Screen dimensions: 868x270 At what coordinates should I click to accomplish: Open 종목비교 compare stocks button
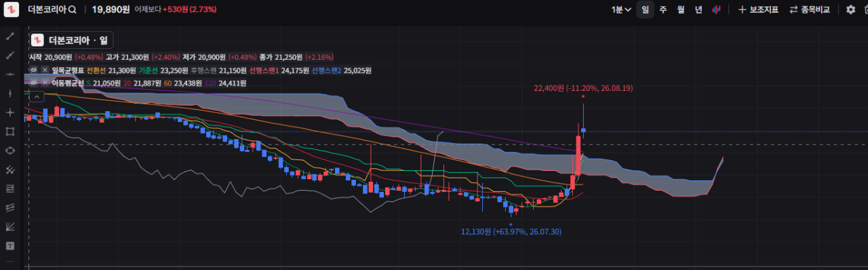point(810,9)
